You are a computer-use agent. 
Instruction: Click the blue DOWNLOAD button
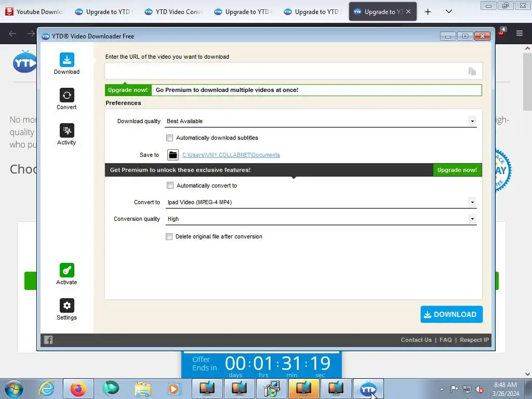(x=451, y=314)
